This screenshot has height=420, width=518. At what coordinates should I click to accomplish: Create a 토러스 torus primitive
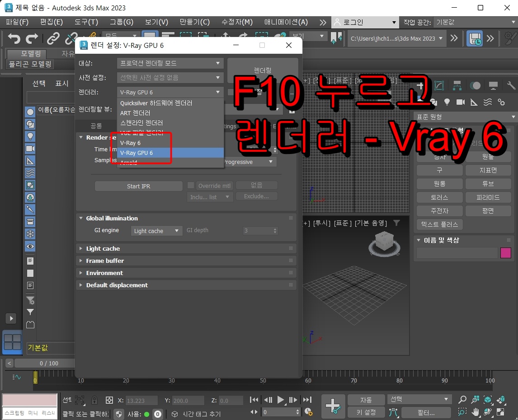click(x=439, y=197)
